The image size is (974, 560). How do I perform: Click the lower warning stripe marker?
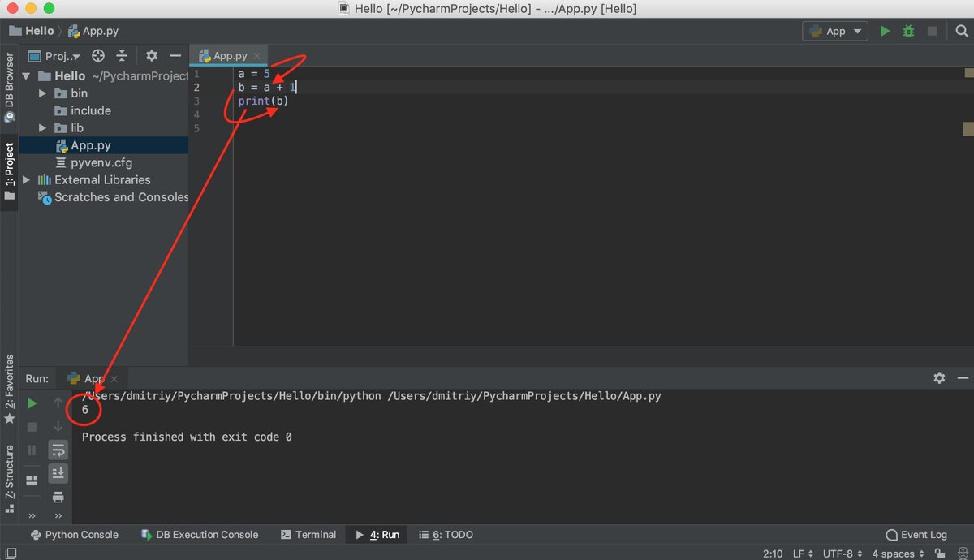coord(968,128)
